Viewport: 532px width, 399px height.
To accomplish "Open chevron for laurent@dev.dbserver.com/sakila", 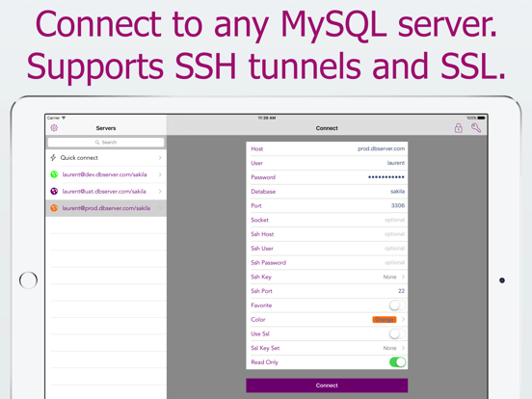I will [x=160, y=174].
